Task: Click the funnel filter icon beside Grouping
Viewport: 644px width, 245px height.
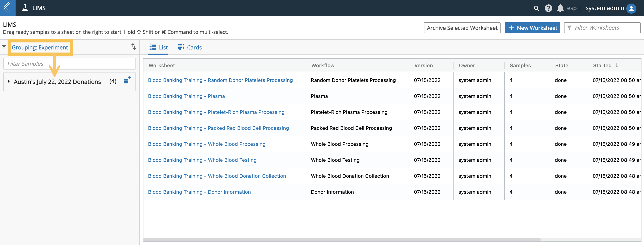Action: 4,47
